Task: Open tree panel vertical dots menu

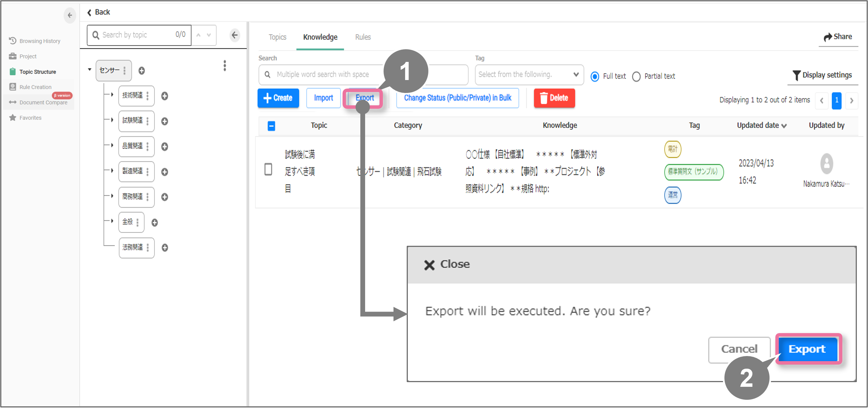Action: (x=225, y=66)
